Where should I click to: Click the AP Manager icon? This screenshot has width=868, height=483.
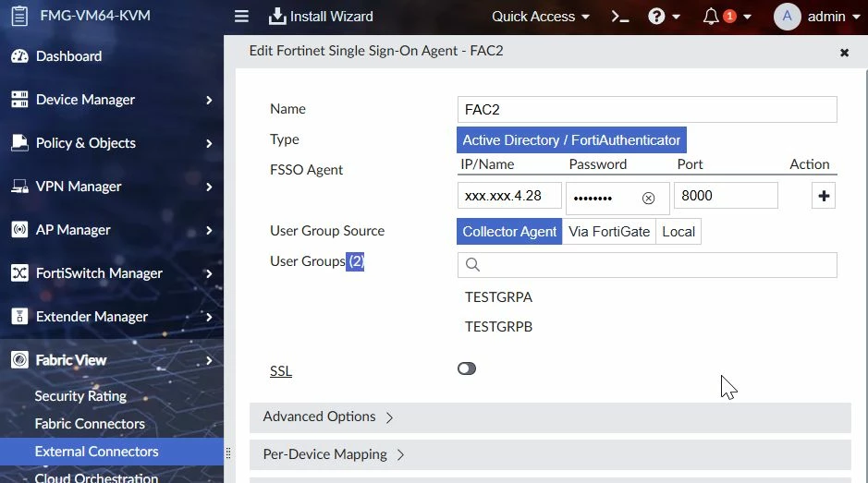[19, 230]
